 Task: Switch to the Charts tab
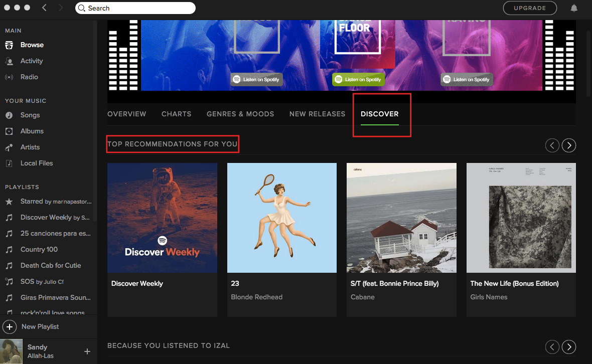coord(176,114)
